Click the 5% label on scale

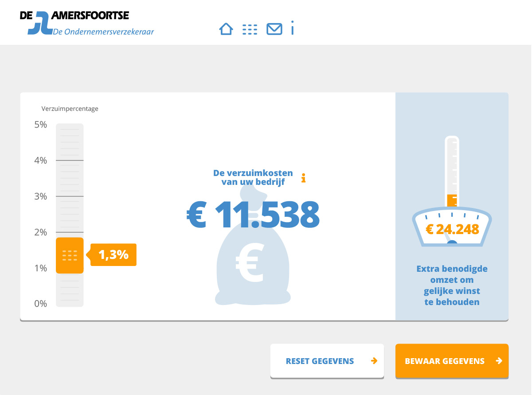40,125
